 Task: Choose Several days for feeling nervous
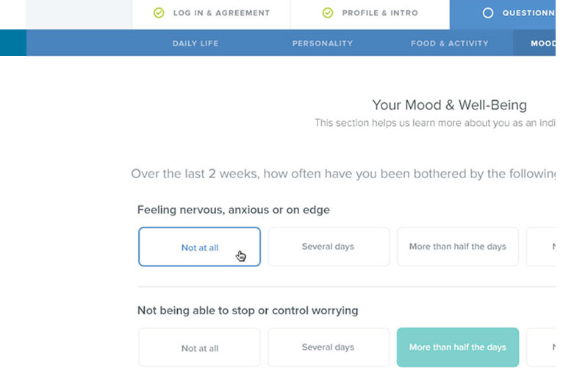[x=329, y=247]
